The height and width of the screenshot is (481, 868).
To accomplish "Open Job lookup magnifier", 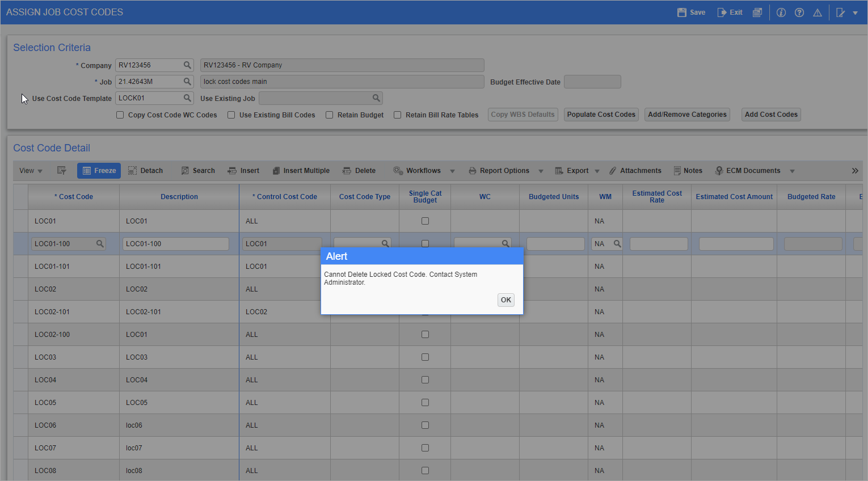I will click(x=187, y=82).
